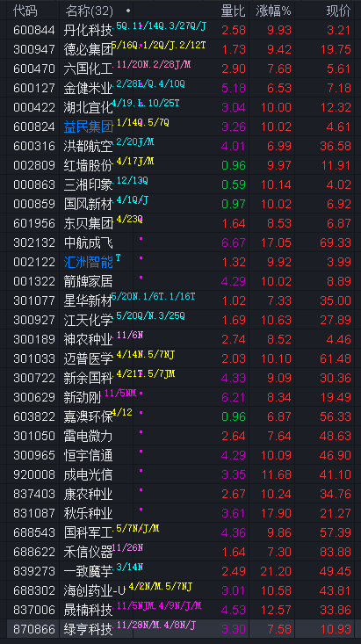Image resolution: width=361 pixels, height=644 pixels.
Task: Select stock 箭牌家居
Action: pos(89,281)
